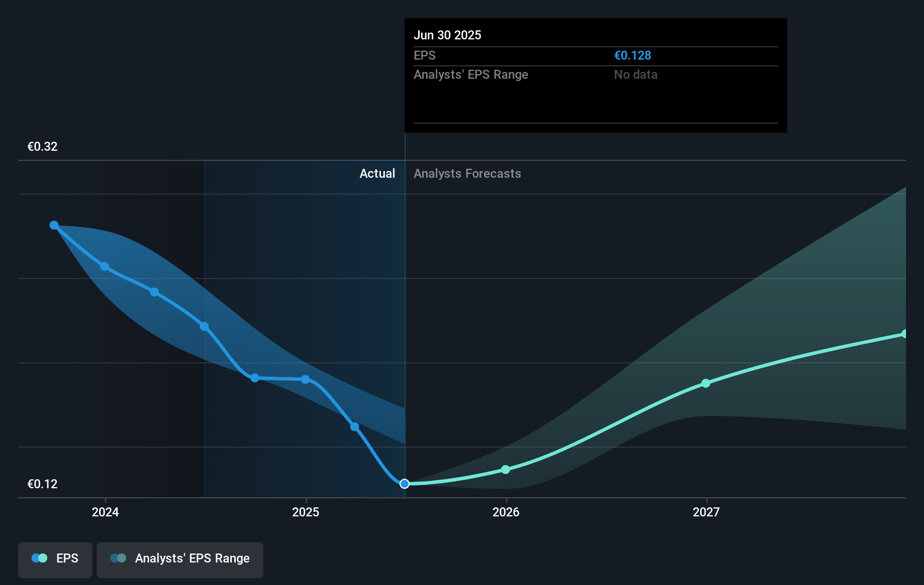
Task: Click the Analysts' EPS Range legend icon
Action: pos(119,557)
